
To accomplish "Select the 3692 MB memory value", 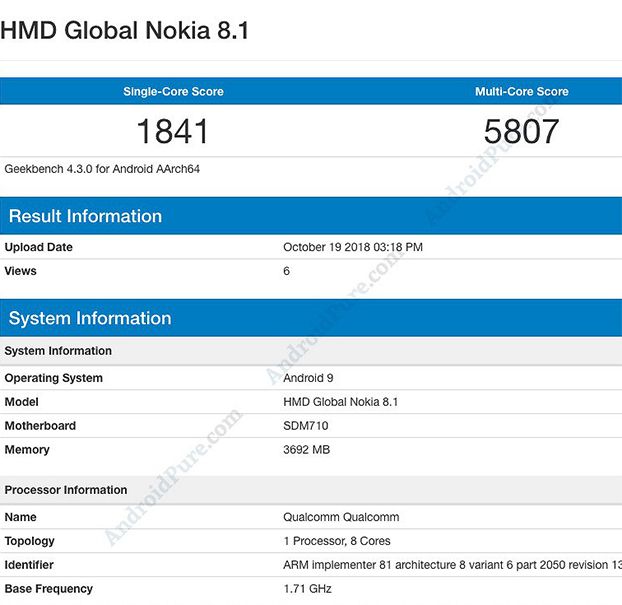I will pyautogui.click(x=306, y=449).
